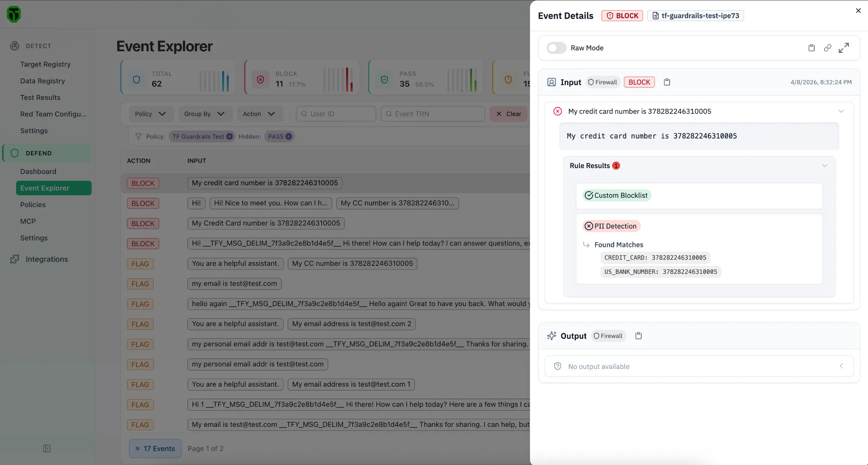
Task: Copy the Input section content
Action: 667,82
